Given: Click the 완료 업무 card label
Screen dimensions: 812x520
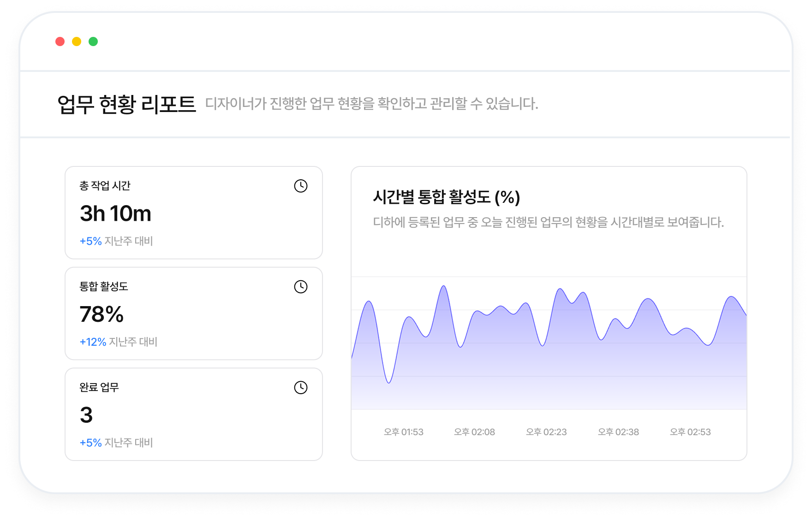Looking at the screenshot, I should click(x=99, y=387).
